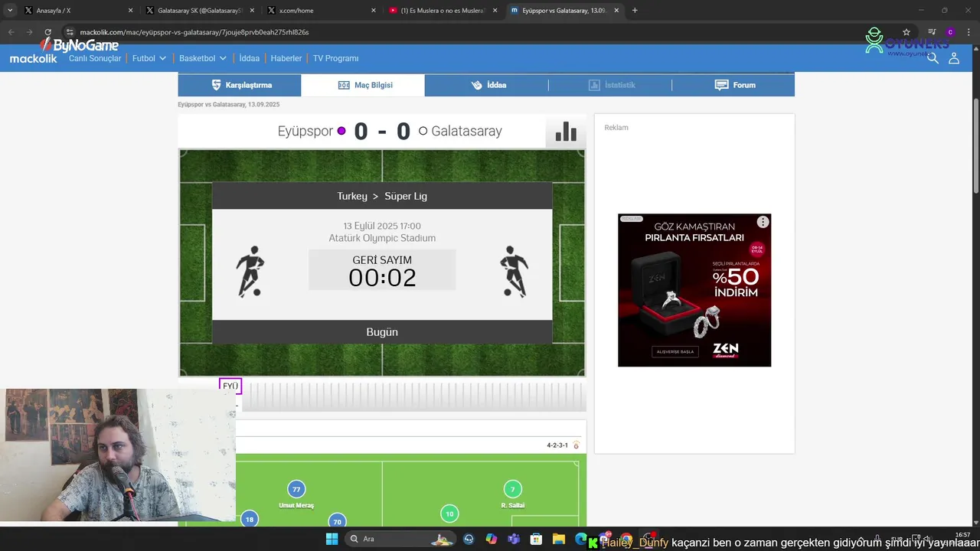Close the x.com/home browser tab
The image size is (980, 551).
(x=374, y=11)
